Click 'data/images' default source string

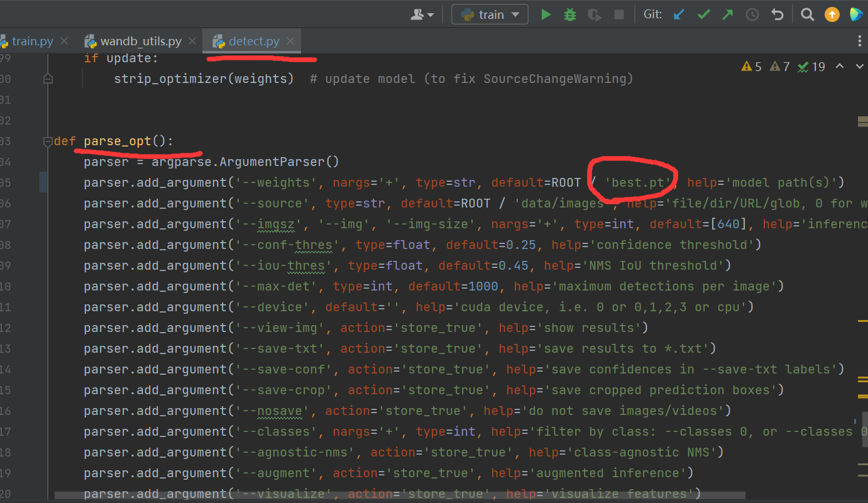point(563,204)
